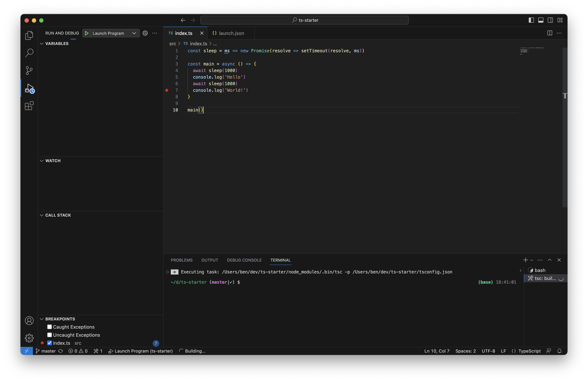Enable the Uncaught Exceptions checkbox
The width and height of the screenshot is (588, 382).
(x=49, y=335)
